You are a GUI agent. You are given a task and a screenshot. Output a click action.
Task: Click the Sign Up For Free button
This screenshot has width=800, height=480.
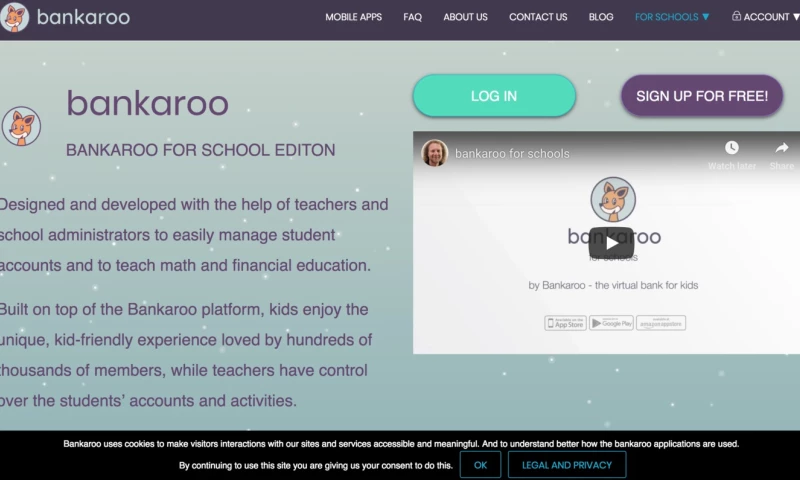point(702,96)
